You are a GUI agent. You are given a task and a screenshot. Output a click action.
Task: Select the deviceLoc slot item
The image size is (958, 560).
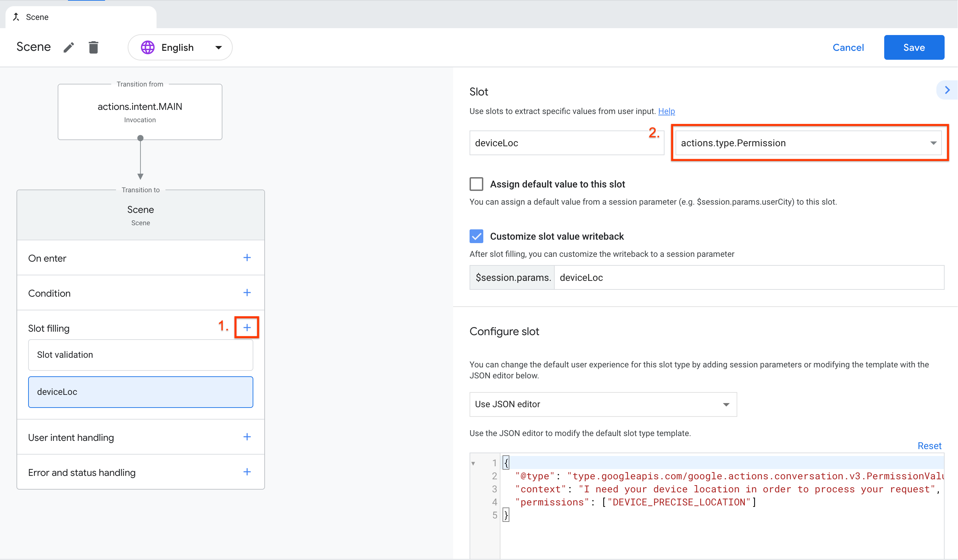coord(141,392)
